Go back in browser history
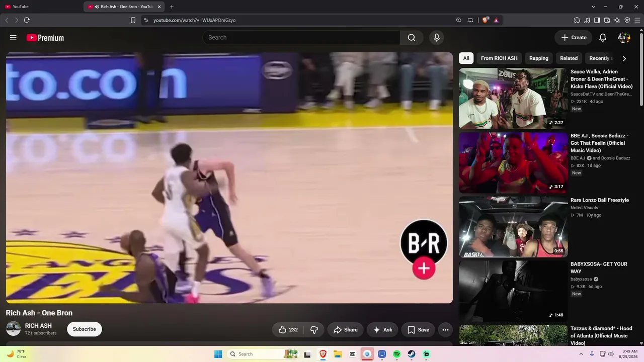Screen dimensions: 644x362 point(7,20)
